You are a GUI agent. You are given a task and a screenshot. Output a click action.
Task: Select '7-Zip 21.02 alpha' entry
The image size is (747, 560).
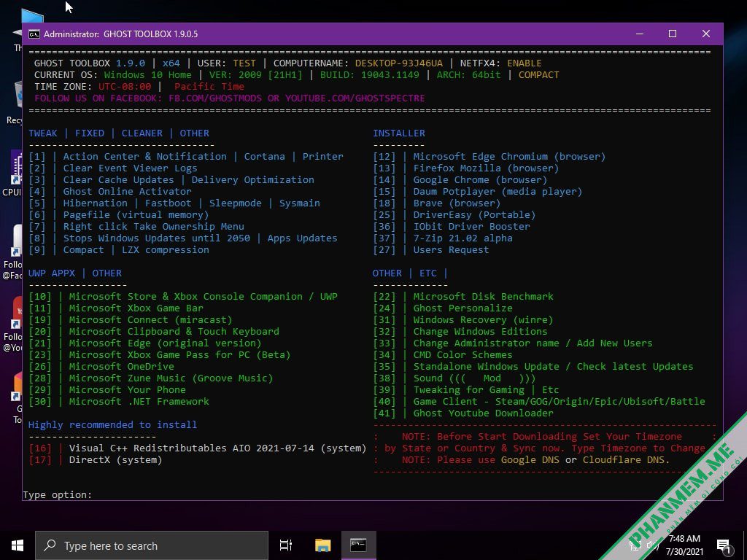pyautogui.click(x=443, y=238)
